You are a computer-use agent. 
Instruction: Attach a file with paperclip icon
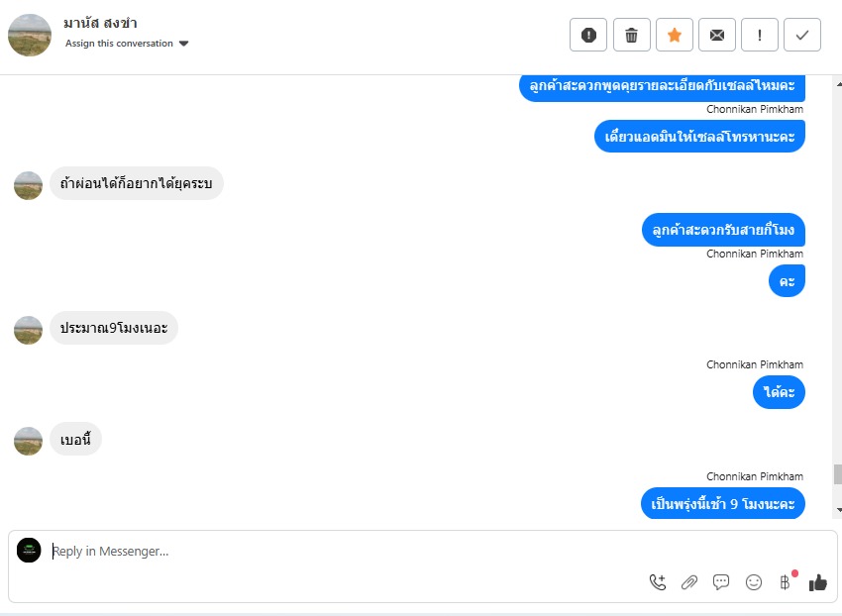[x=689, y=582]
